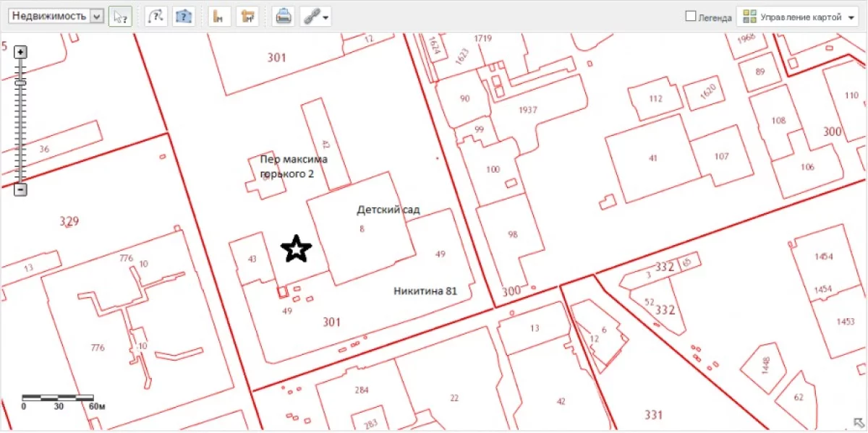Image resolution: width=868 pixels, height=433 pixels.
Task: Activate the identify along path tool
Action: (156, 16)
